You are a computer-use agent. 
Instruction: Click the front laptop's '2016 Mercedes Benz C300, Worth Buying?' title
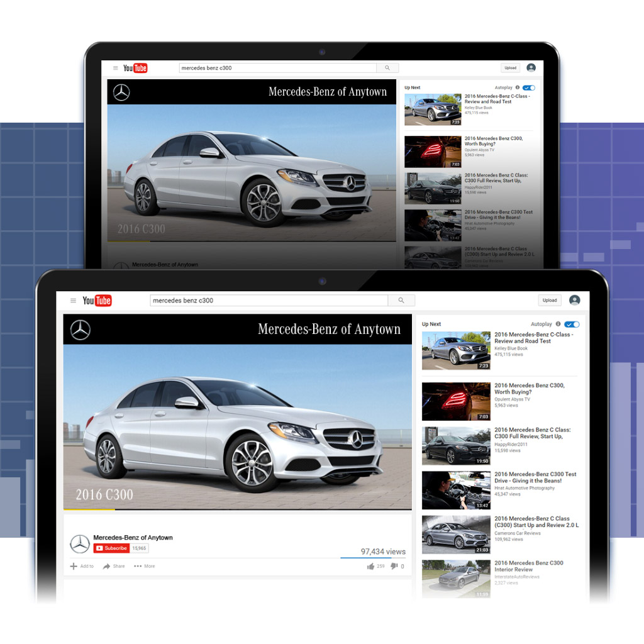click(x=530, y=389)
